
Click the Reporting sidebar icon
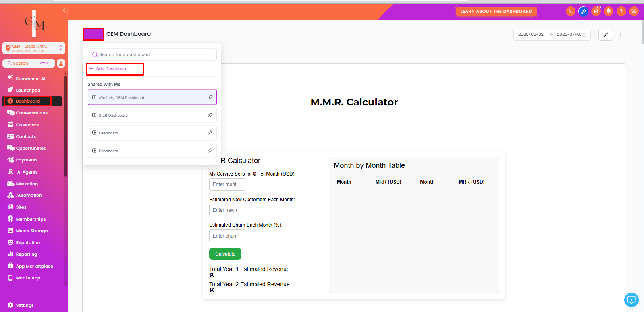point(10,254)
